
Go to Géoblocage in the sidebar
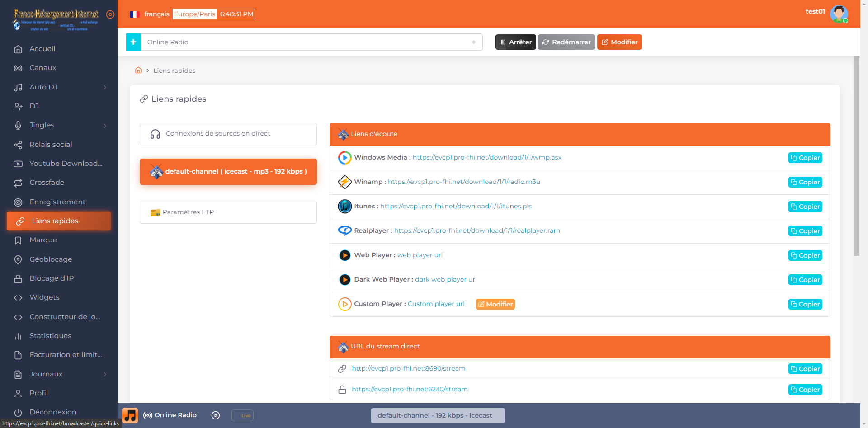[51, 259]
